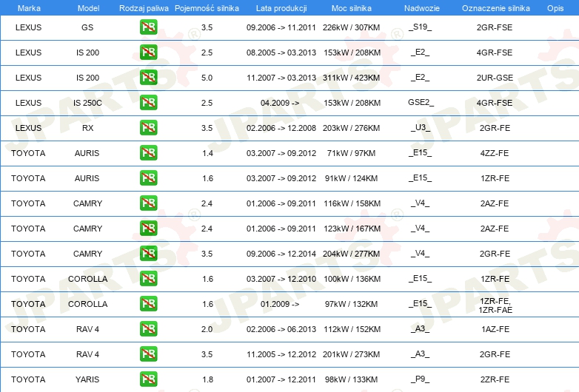Click engine code 4ZZ-FE
The width and height of the screenshot is (579, 392).
[x=495, y=153]
